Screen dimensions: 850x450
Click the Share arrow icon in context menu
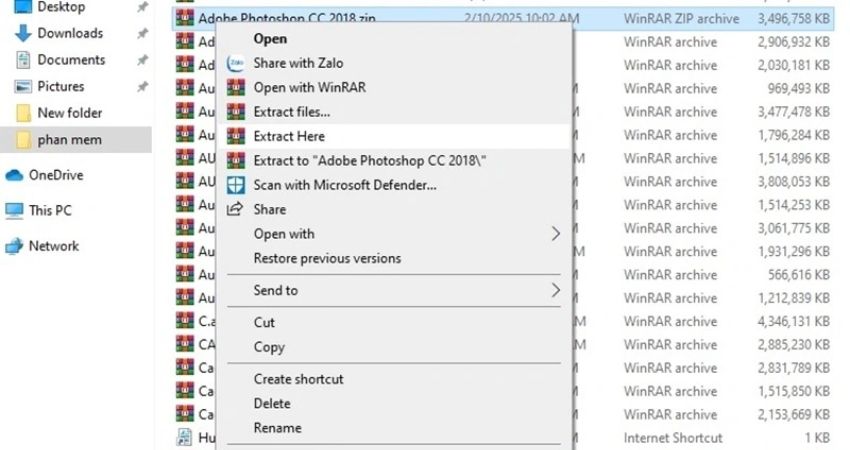236,209
